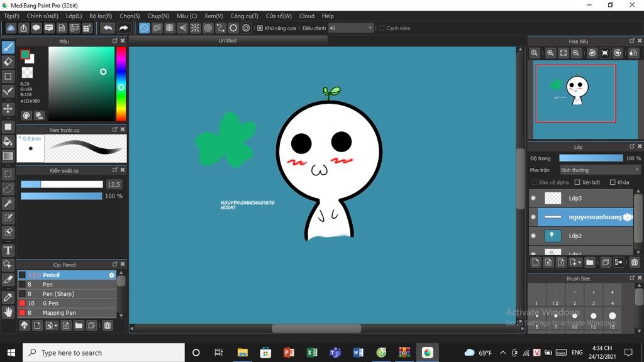
Task: Enable the concentric circle snap guide
Action: coord(208,28)
